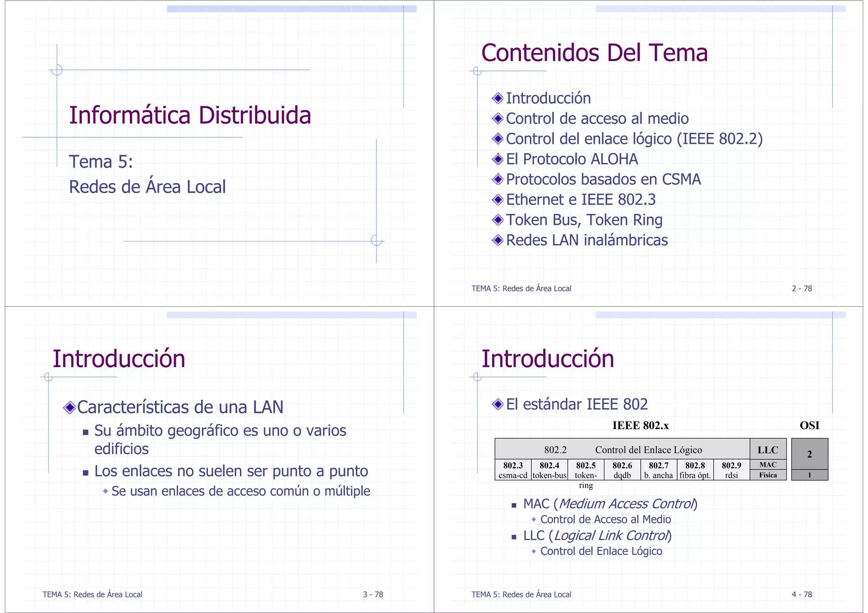Click the diamond bullet beside El Protocolo ALOHA
This screenshot has width=868, height=613.
(498, 159)
